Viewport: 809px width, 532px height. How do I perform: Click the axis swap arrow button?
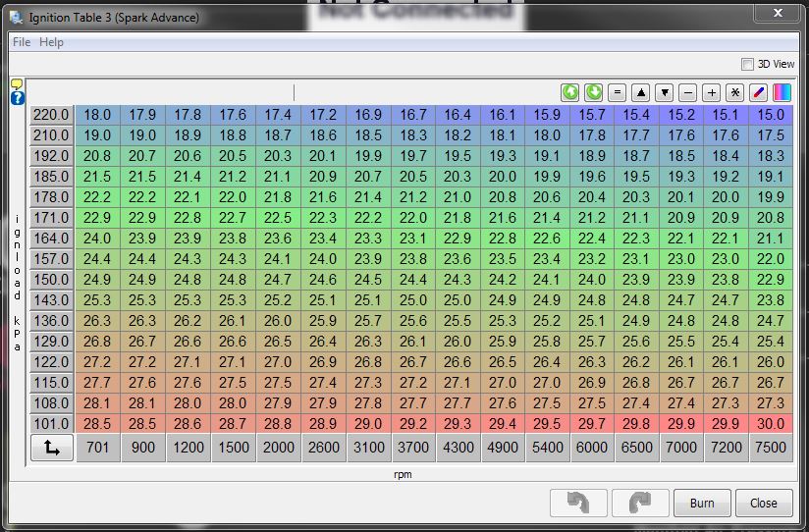(51, 448)
